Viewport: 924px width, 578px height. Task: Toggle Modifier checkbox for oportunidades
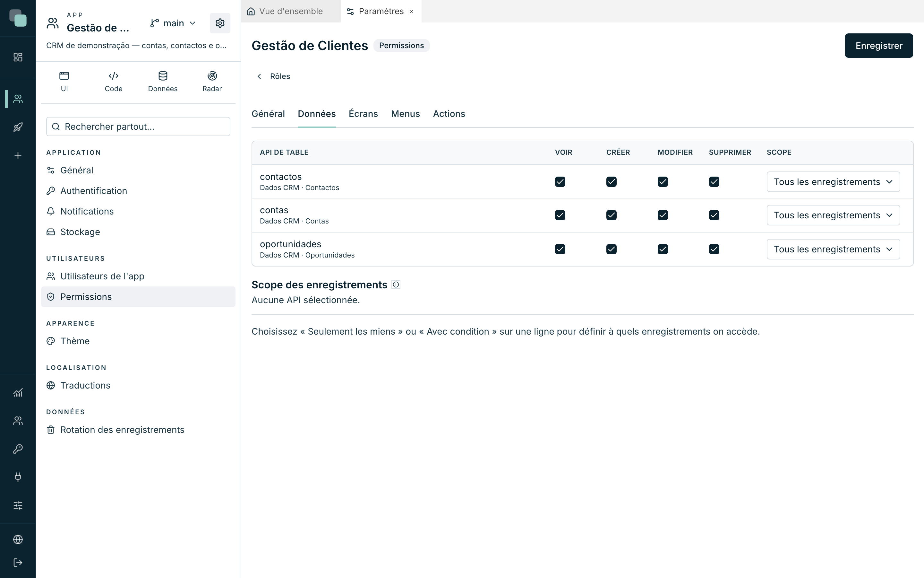(x=663, y=249)
